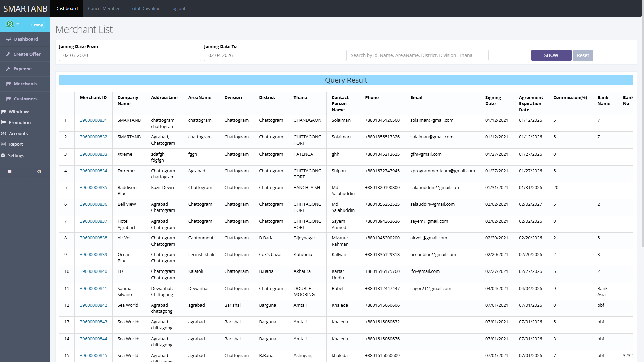Viewport: 644px width, 362px height.
Task: Click the sidebar hamburger menu icon
Action: click(x=9, y=171)
